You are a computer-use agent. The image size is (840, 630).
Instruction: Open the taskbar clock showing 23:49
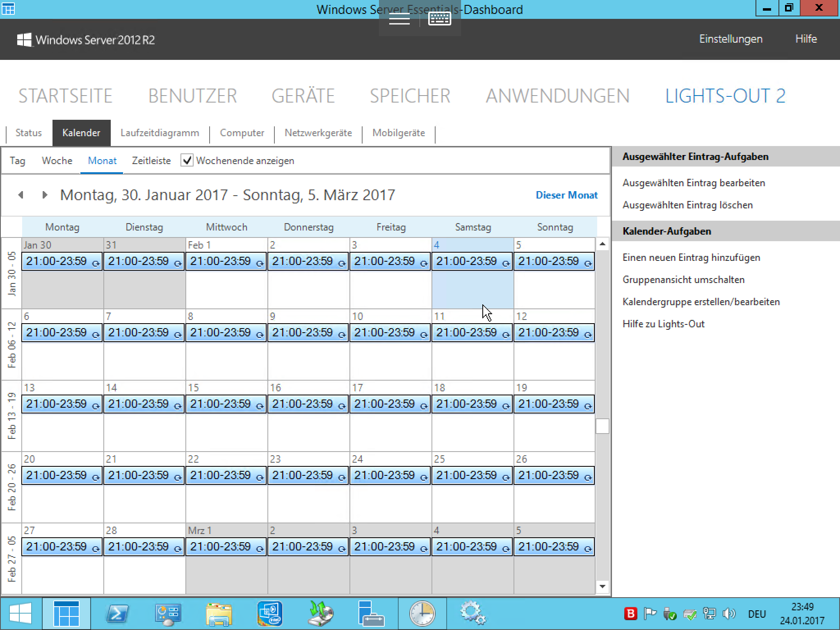(x=802, y=614)
